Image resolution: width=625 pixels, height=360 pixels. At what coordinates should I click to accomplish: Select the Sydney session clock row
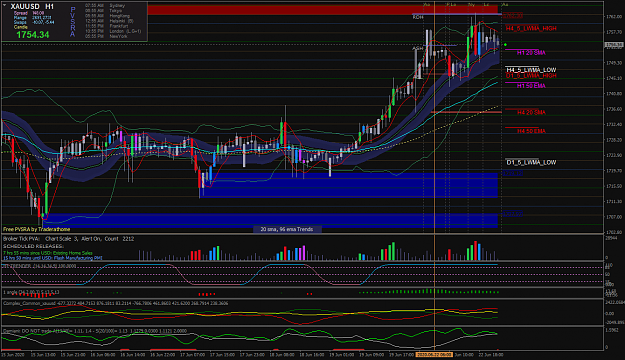tap(105, 6)
